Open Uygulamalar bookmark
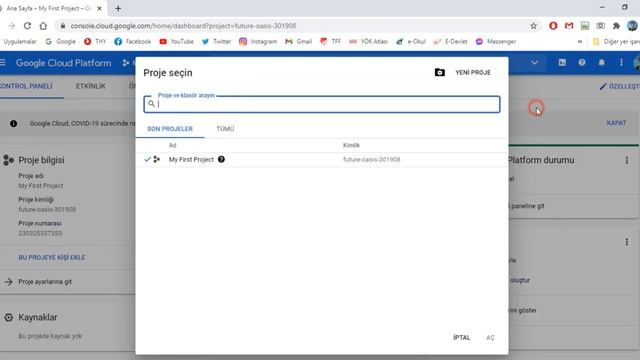 [x=20, y=42]
